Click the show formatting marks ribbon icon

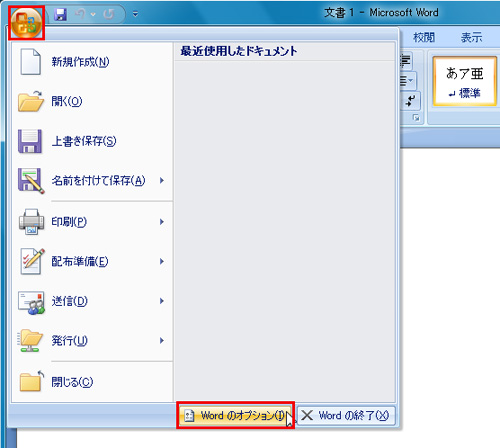(x=410, y=101)
